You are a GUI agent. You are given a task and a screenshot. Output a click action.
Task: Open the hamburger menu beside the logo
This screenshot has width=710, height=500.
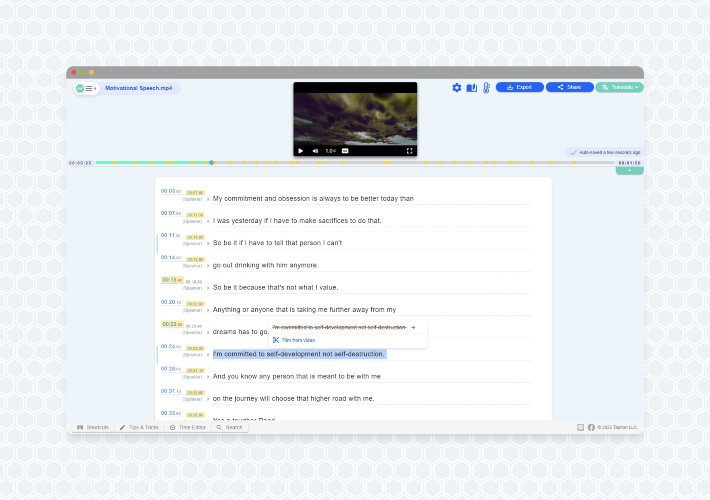coord(90,88)
